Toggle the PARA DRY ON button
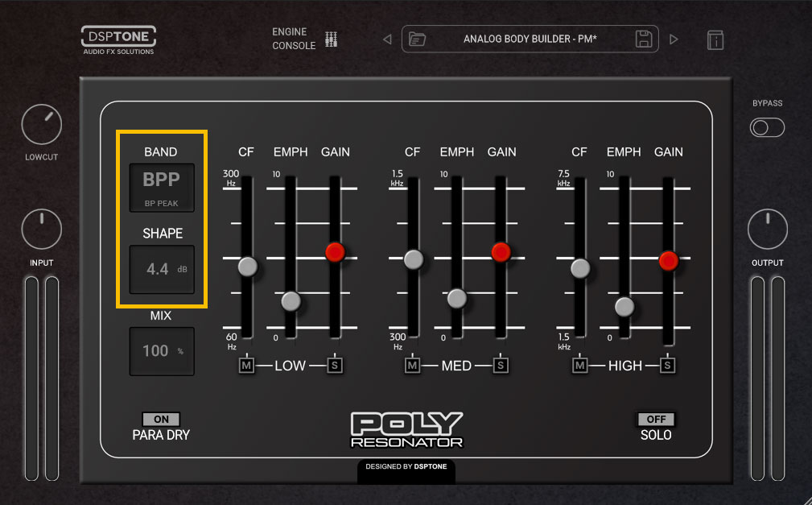The image size is (812, 505). 161,419
